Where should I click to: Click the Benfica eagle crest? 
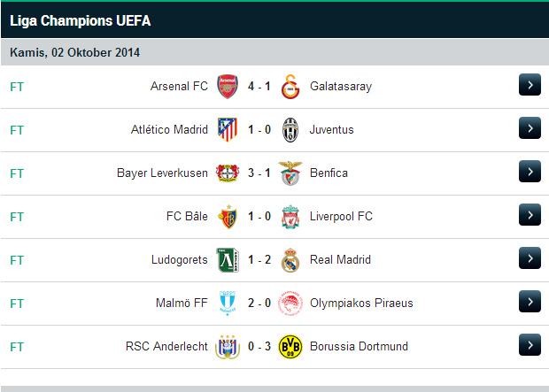290,173
